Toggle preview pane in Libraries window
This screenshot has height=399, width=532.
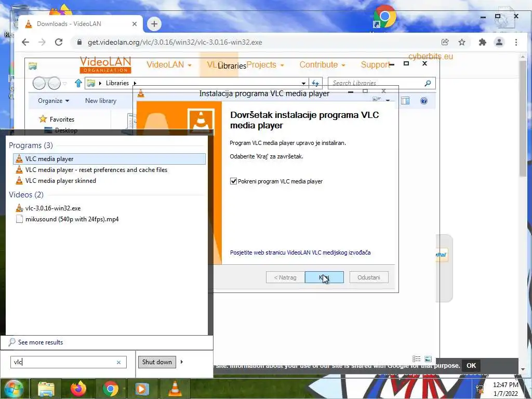pyautogui.click(x=405, y=101)
